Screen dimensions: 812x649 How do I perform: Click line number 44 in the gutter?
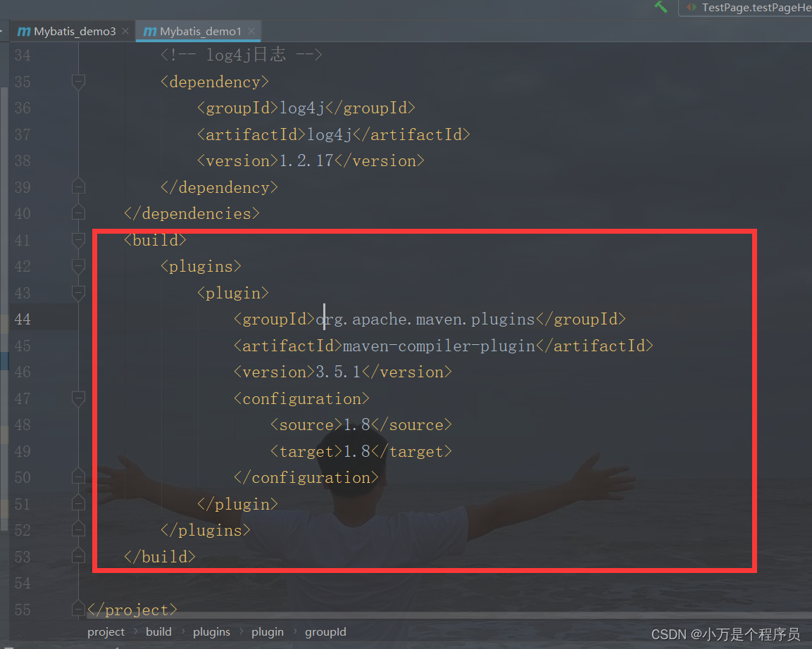coord(23,319)
